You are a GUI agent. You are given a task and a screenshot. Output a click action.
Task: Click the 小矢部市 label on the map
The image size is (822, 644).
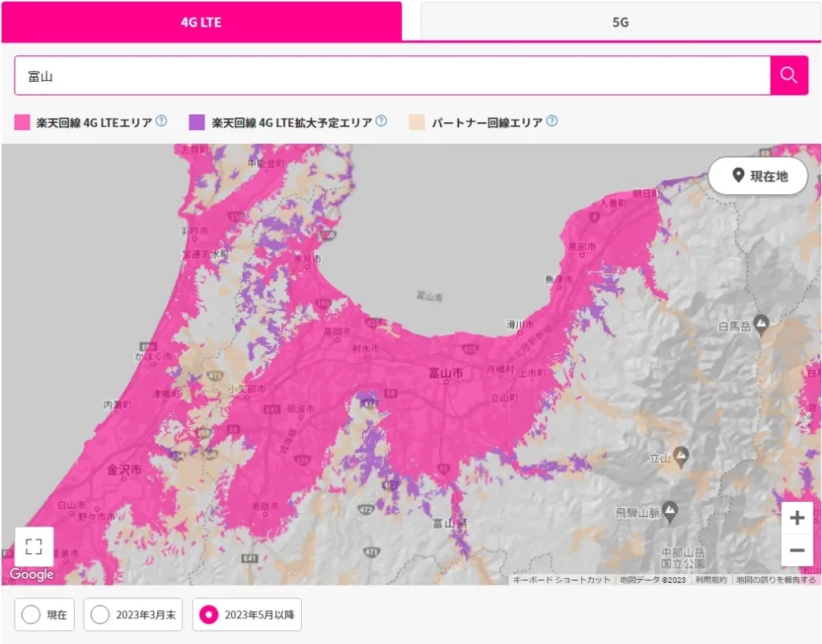pyautogui.click(x=247, y=389)
